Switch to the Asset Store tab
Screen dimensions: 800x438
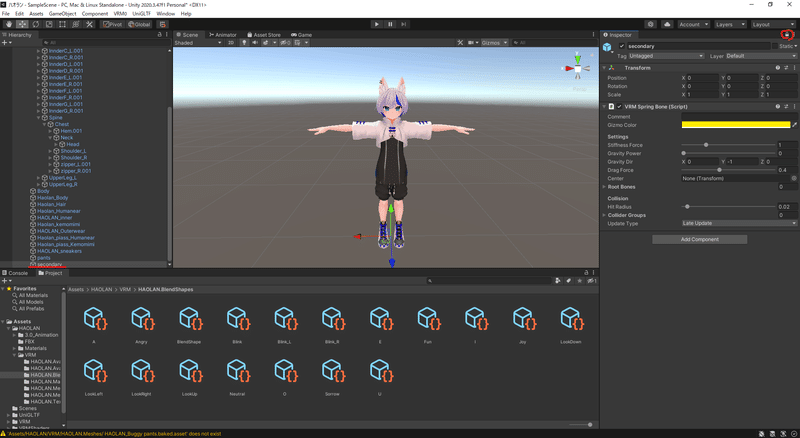264,35
